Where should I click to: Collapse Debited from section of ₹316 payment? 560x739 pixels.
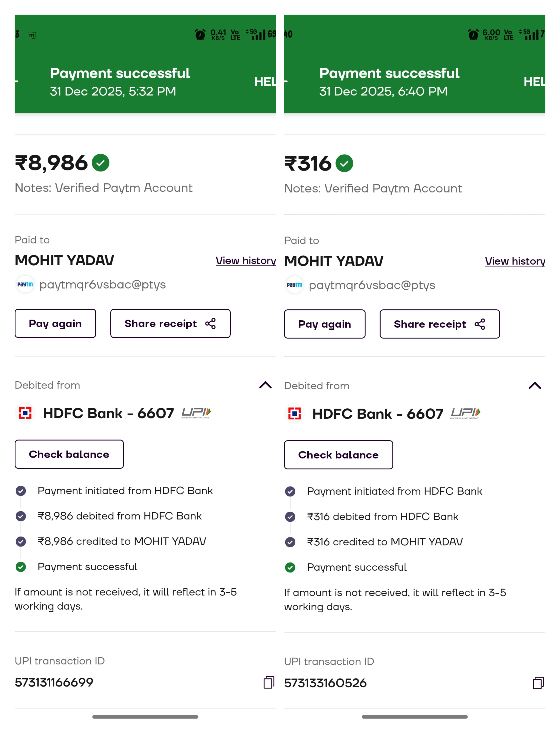(x=534, y=386)
